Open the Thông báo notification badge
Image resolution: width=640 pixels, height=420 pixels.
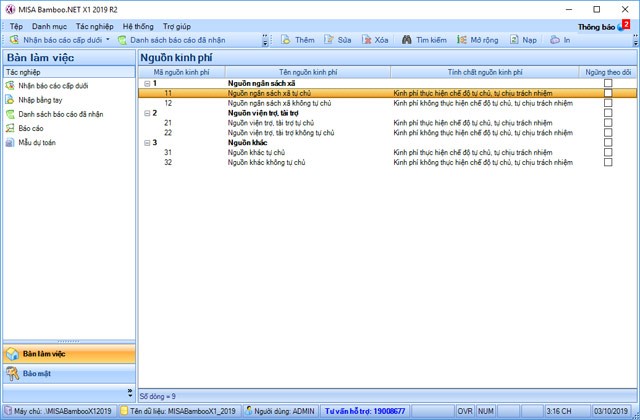point(626,25)
